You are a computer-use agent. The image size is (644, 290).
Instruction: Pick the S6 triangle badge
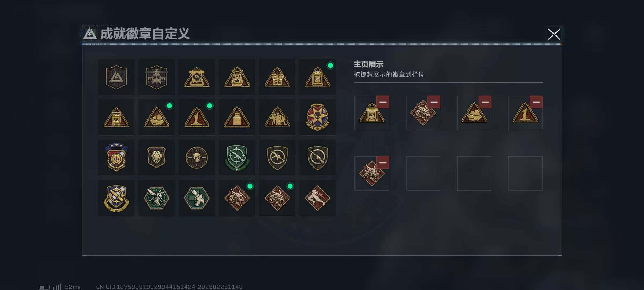tap(277, 77)
